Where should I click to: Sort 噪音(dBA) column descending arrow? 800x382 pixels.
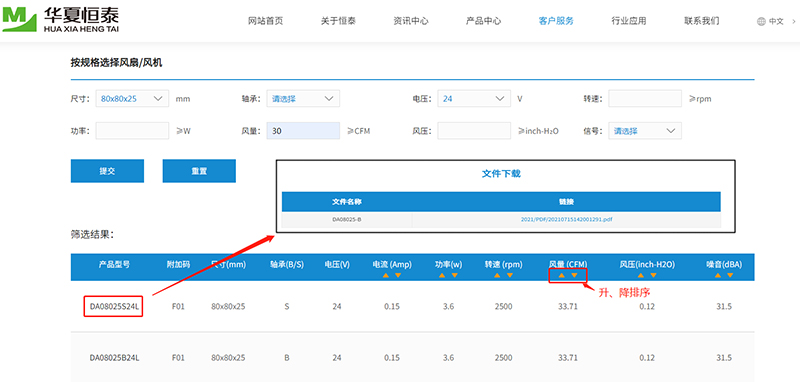[730, 275]
